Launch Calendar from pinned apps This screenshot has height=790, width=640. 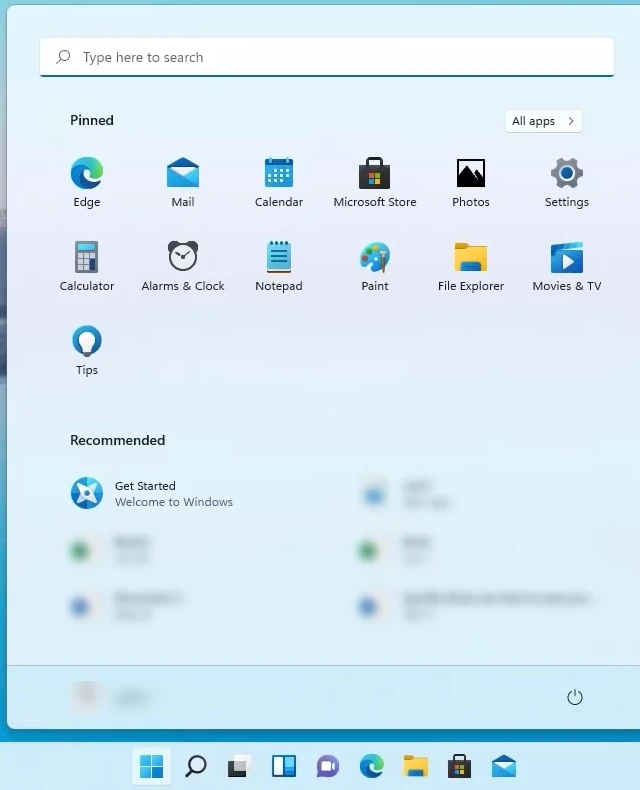[279, 182]
